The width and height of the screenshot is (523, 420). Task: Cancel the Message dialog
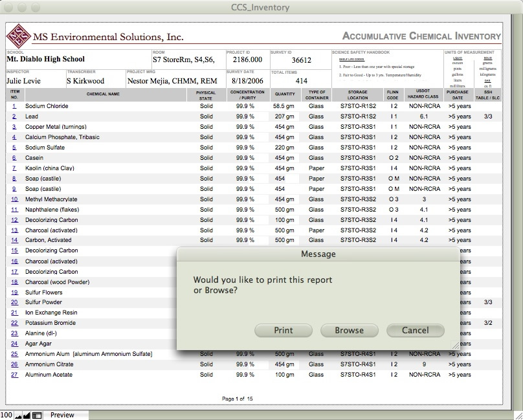pyautogui.click(x=416, y=330)
